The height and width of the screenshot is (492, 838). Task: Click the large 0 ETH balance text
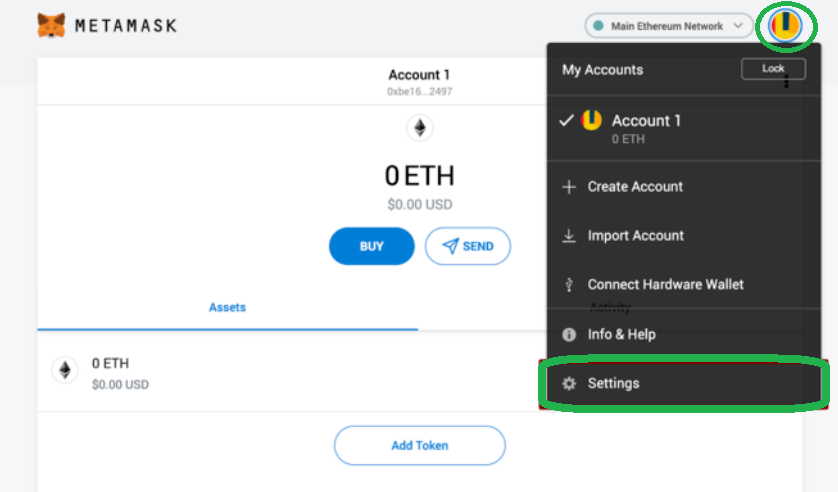coord(420,176)
